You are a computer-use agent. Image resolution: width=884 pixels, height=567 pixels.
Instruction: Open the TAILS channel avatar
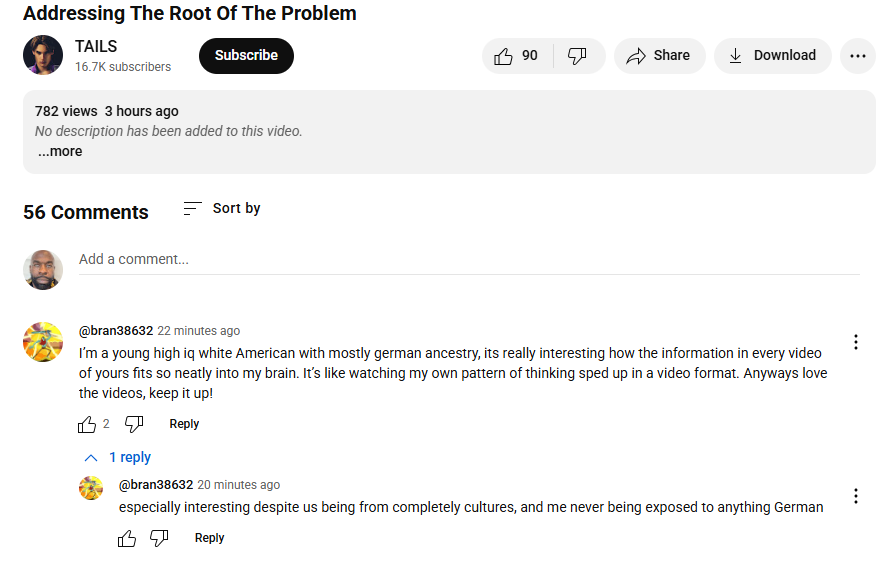[43, 55]
